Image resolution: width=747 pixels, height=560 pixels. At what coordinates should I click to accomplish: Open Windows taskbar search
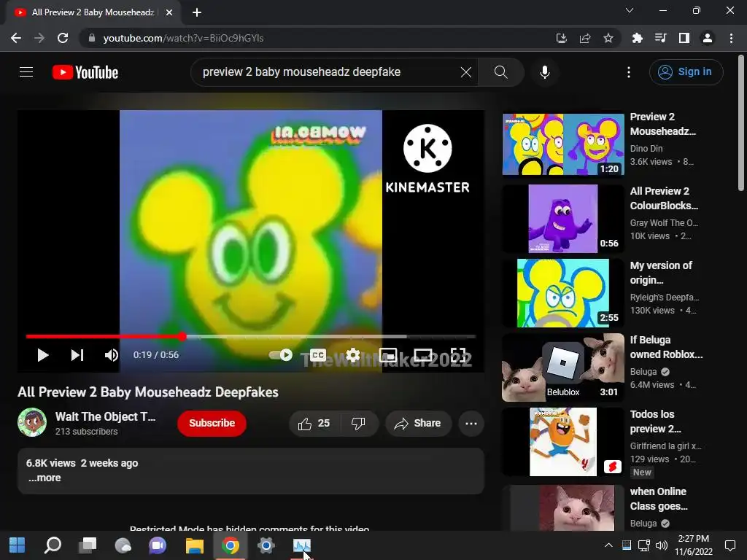pos(53,545)
